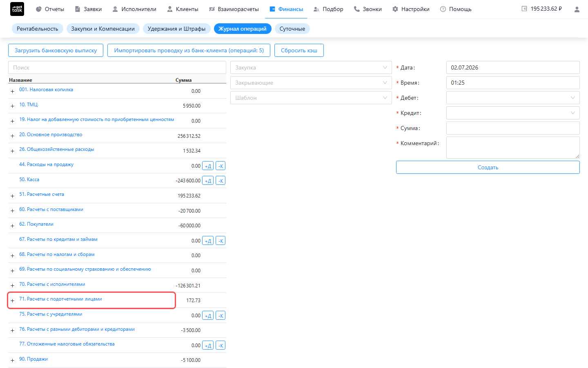The image size is (588, 368).
Task: Open the Закупка dropdown
Action: 311,67
